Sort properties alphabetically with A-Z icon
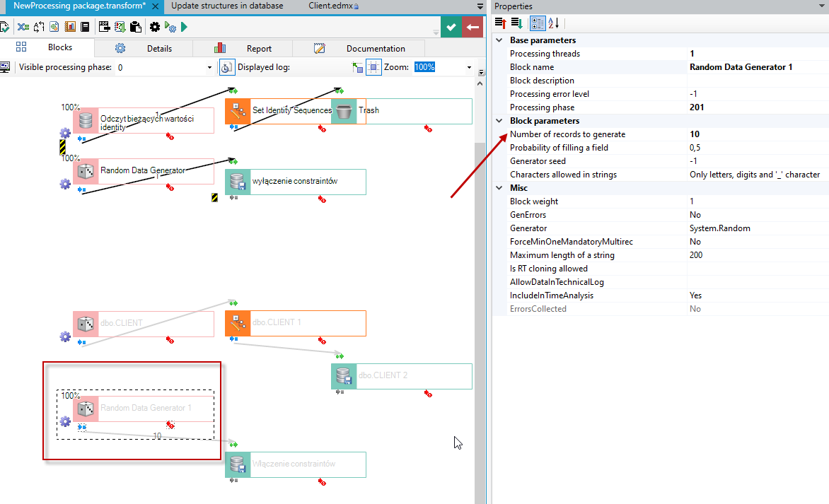The height and width of the screenshot is (504, 829). (553, 23)
